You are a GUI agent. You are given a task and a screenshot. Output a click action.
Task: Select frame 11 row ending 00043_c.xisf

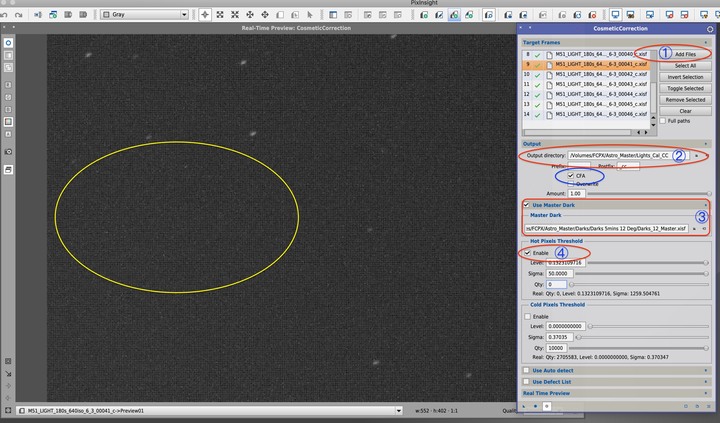586,85
